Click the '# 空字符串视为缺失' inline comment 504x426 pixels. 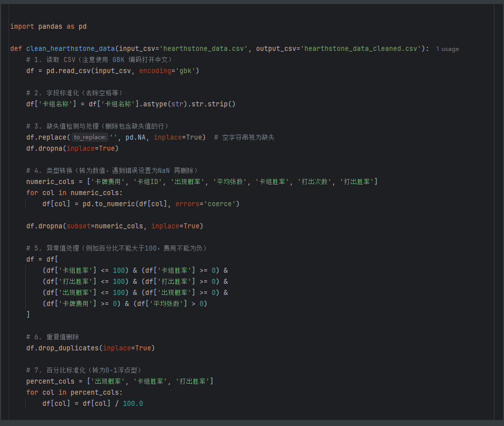(x=244, y=137)
